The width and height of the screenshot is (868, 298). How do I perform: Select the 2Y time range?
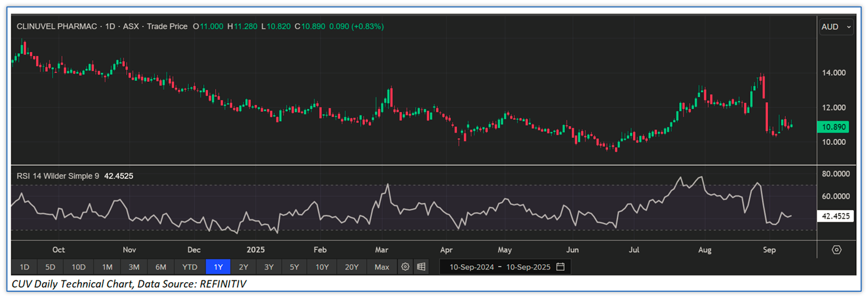[x=243, y=267]
